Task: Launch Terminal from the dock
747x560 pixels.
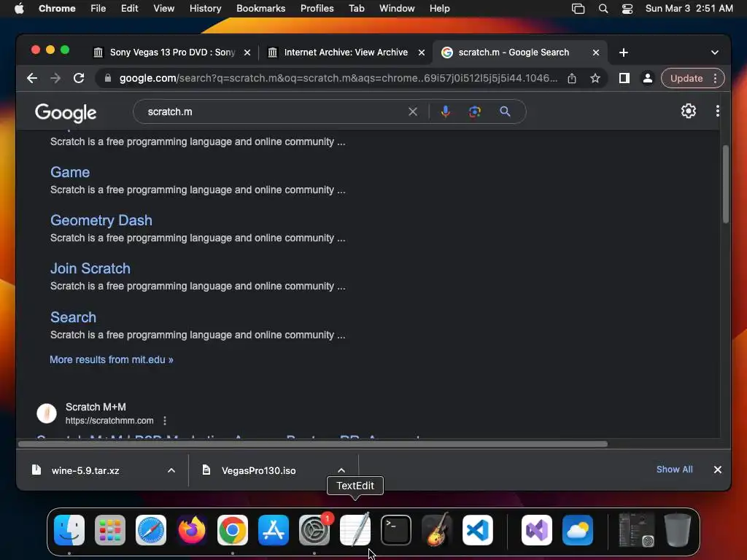Action: pos(396,530)
